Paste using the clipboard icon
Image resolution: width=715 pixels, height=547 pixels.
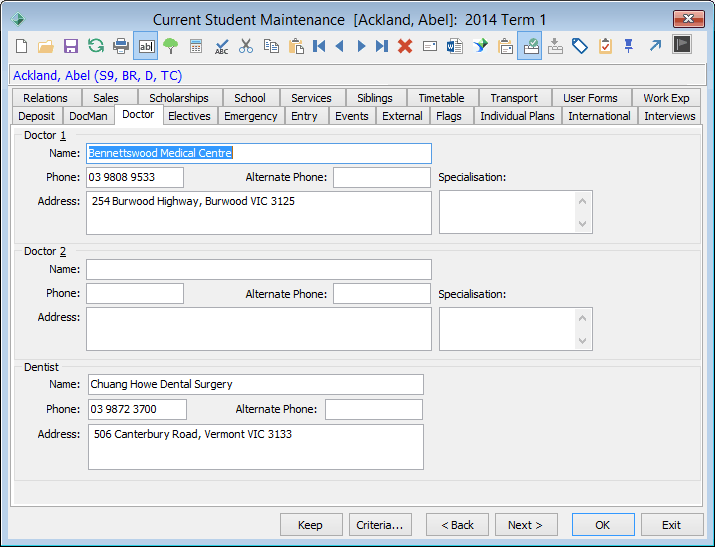(296, 46)
